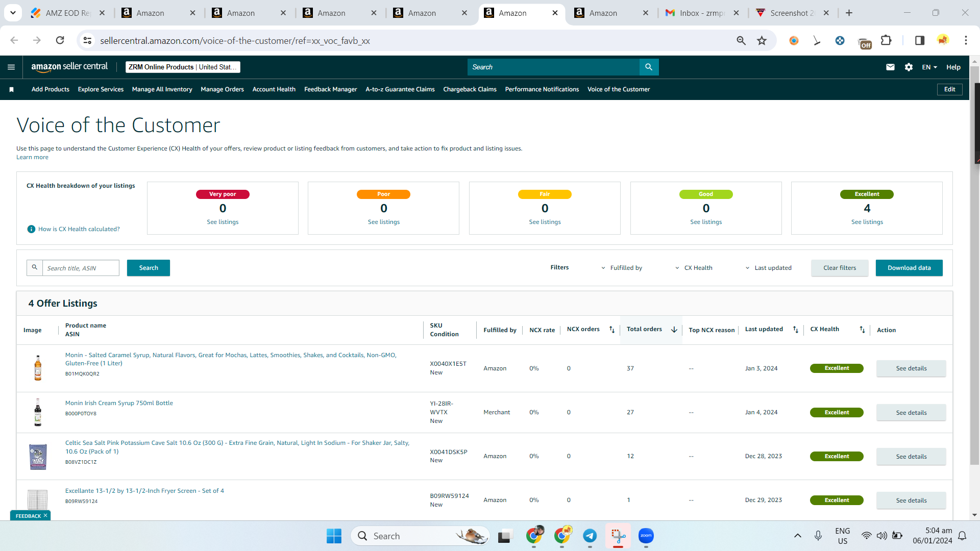The width and height of the screenshot is (980, 551).
Task: Open Excellante Fryer Screen product link
Action: click(144, 491)
